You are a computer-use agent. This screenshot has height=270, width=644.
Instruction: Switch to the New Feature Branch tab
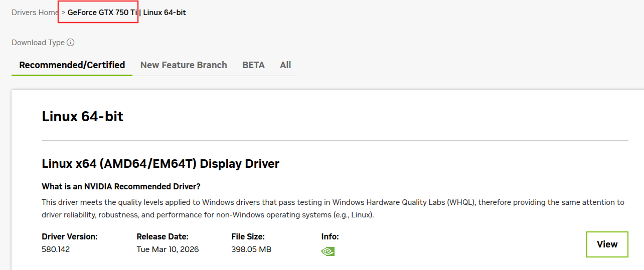point(184,65)
